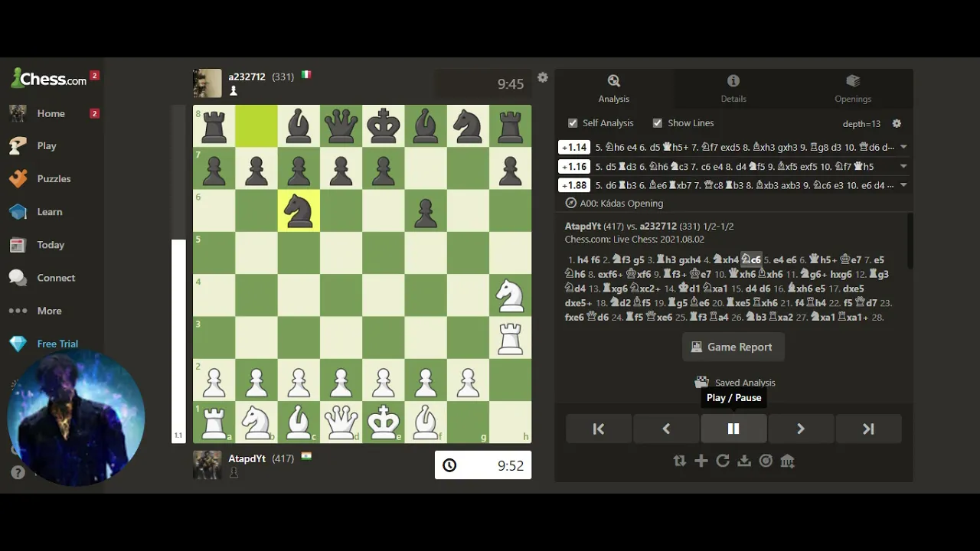980x551 pixels.
Task: Switch to the Analysis tab
Action: (614, 89)
